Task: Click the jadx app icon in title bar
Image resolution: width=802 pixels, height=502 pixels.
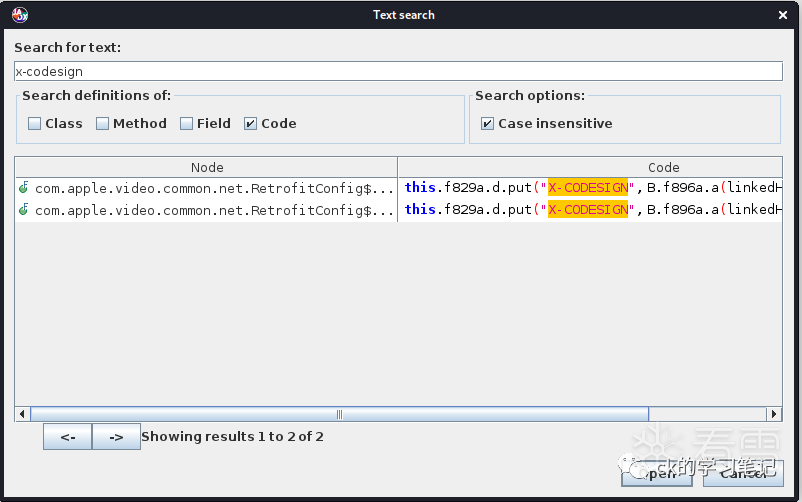Action: click(19, 15)
